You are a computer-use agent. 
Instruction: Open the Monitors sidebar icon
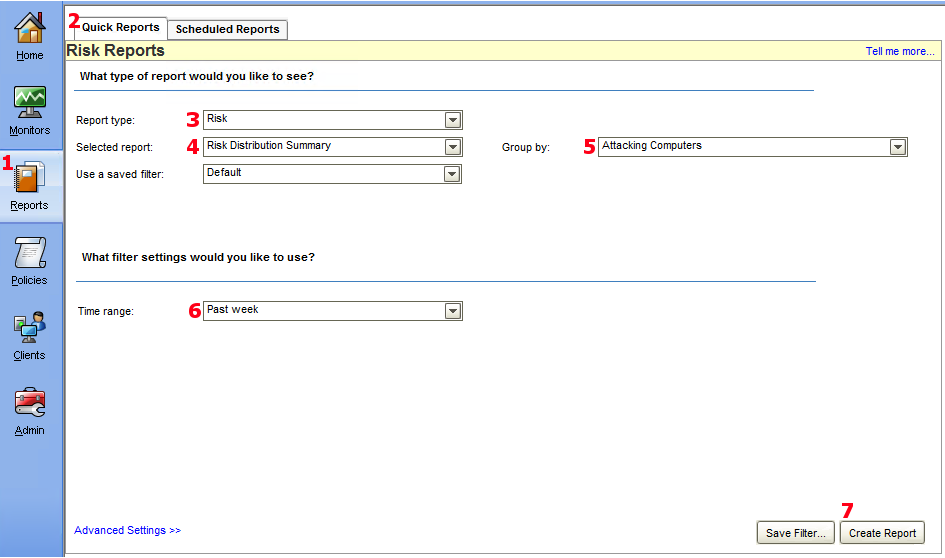(30, 102)
